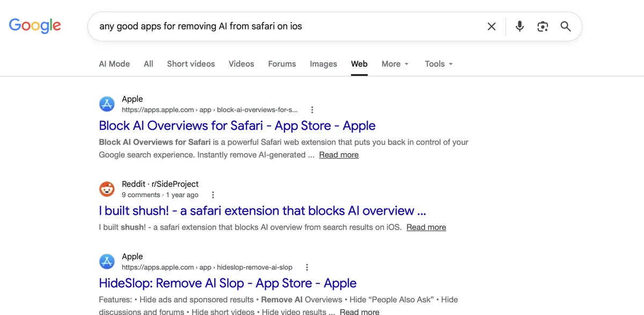
Task: Open 'I built shush!' Reddit result link
Action: tap(262, 211)
